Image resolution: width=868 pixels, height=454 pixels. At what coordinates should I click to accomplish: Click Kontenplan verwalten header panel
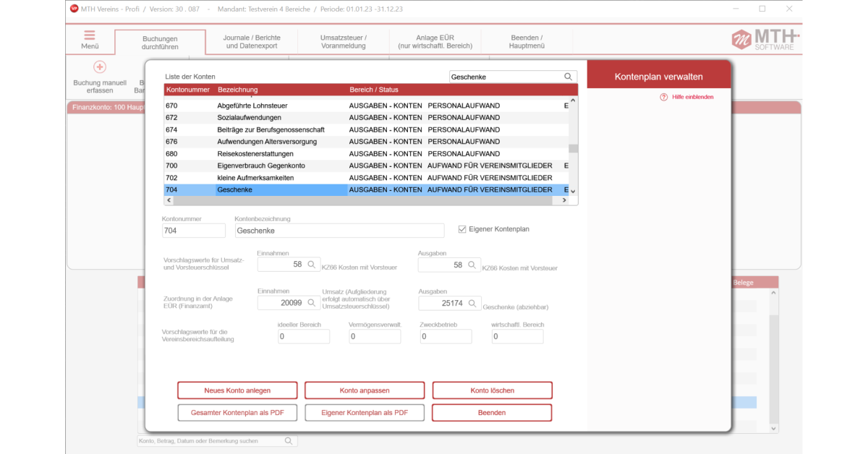[x=658, y=76]
